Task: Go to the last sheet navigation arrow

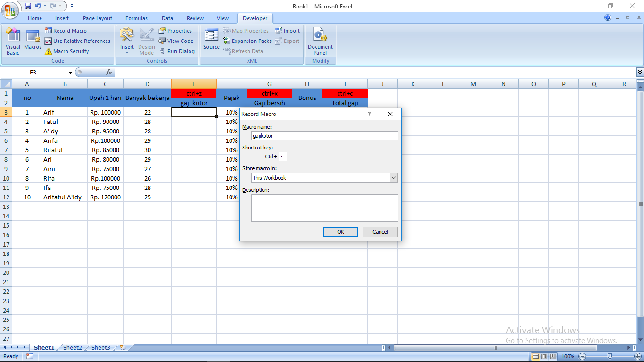Action: click(x=25, y=347)
